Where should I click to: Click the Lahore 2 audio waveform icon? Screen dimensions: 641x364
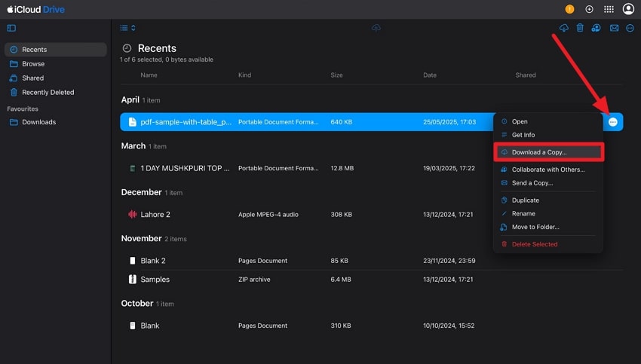click(x=133, y=215)
